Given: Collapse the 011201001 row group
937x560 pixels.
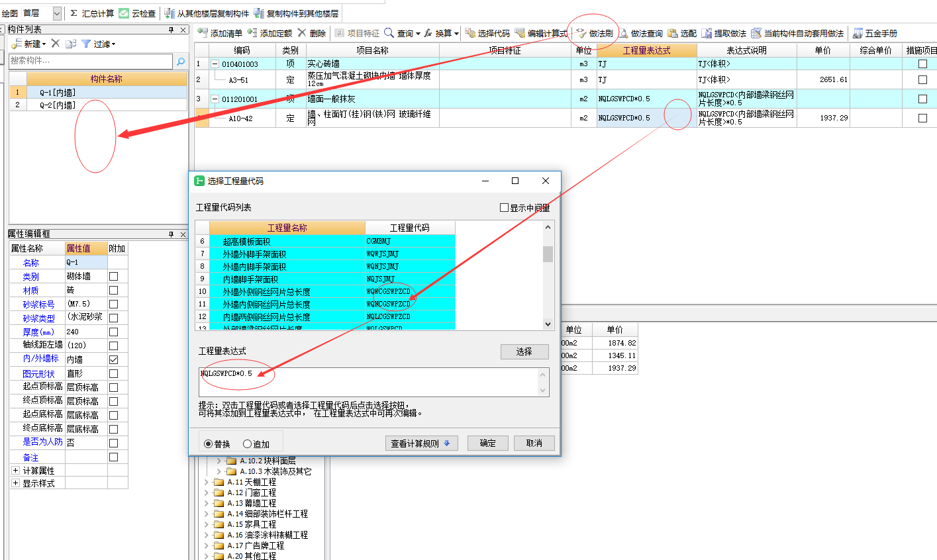Looking at the screenshot, I should 215,99.
